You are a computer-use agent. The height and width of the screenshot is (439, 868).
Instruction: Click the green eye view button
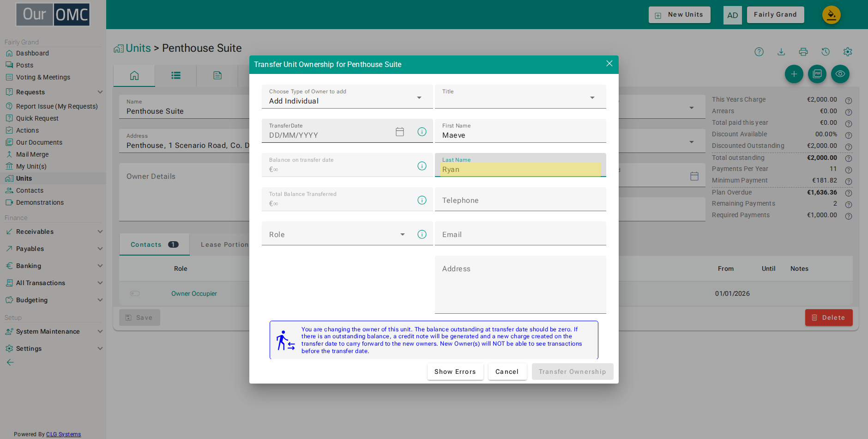click(840, 74)
